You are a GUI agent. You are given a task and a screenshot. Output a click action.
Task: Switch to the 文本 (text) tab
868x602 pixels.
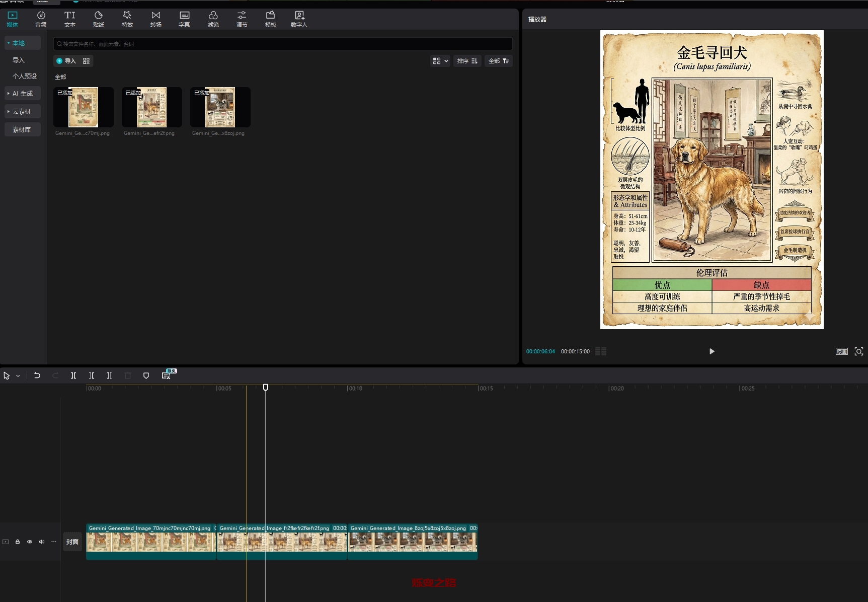[70, 19]
